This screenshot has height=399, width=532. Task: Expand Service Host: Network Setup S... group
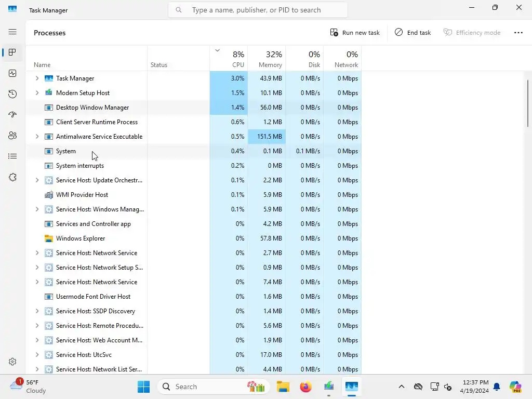click(x=37, y=268)
